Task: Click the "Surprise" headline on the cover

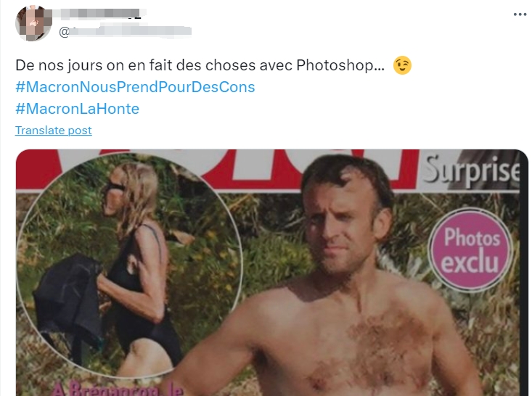Action: pos(472,171)
